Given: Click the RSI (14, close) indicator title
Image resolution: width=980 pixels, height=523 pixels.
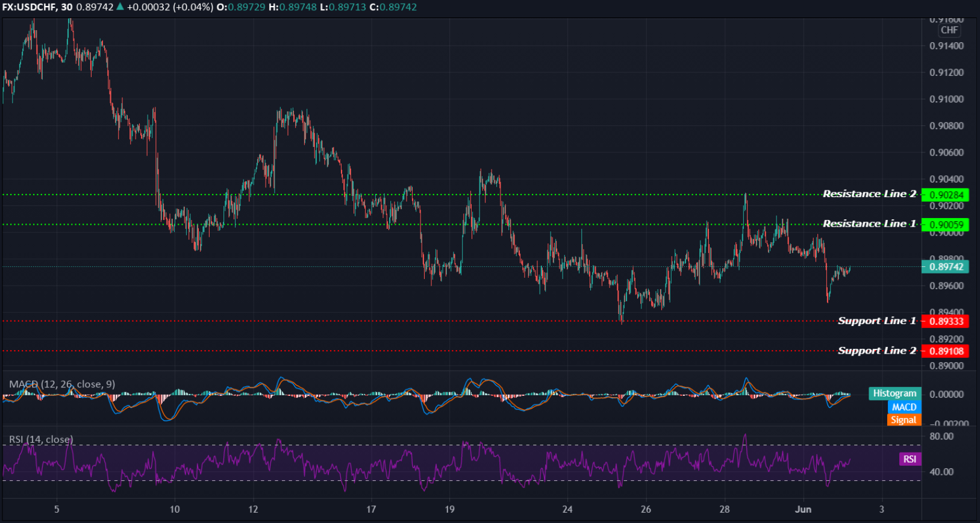Looking at the screenshot, I should tap(41, 440).
